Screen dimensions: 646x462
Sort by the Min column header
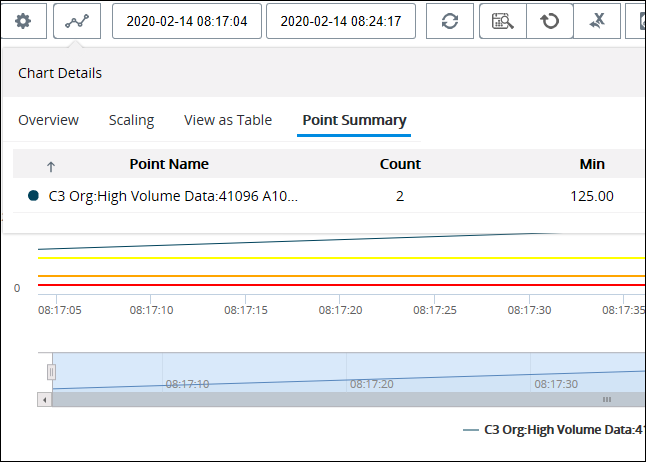click(x=592, y=164)
